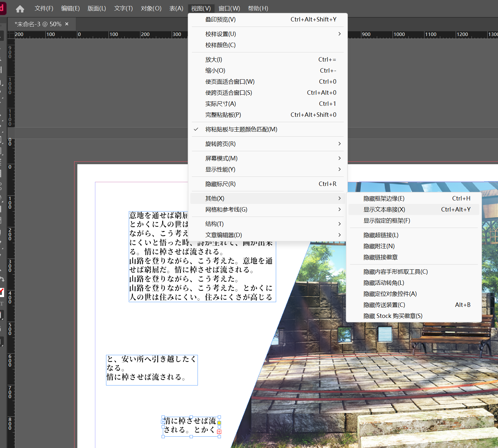Toggle 隐藏框架边缘 in the submenu

(384, 199)
